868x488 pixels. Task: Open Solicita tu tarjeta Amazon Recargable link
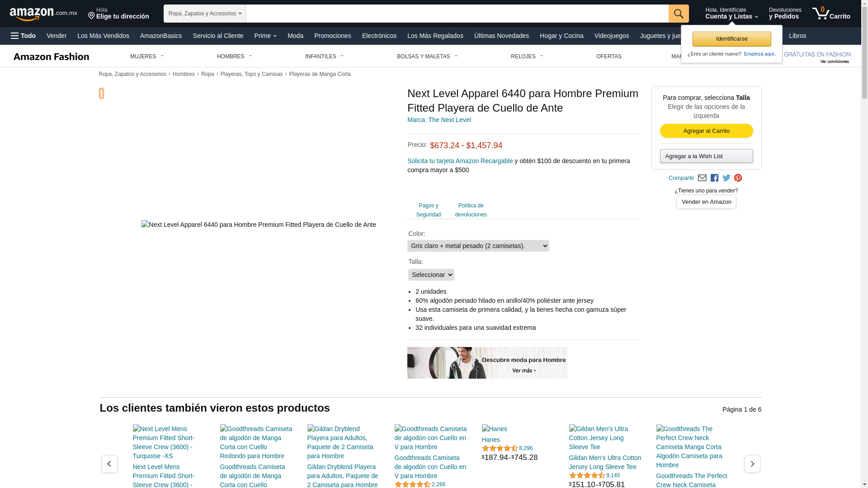click(460, 161)
